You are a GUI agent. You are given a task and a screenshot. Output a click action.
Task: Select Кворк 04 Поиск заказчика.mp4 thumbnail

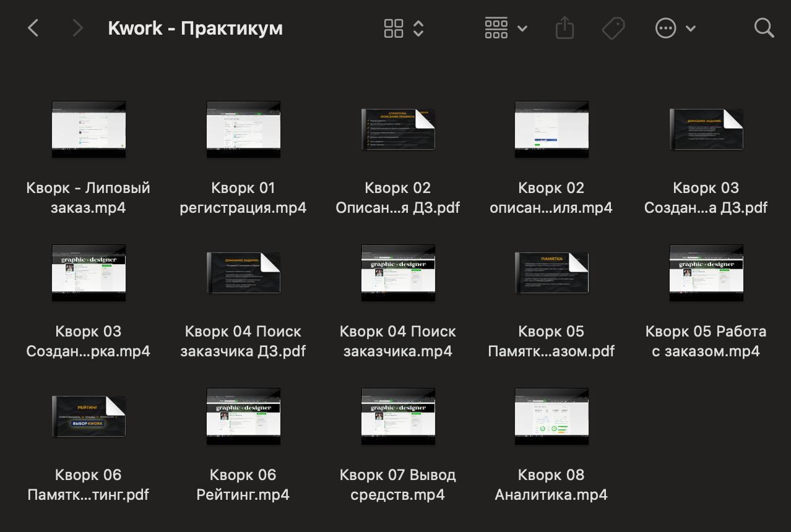click(x=398, y=273)
